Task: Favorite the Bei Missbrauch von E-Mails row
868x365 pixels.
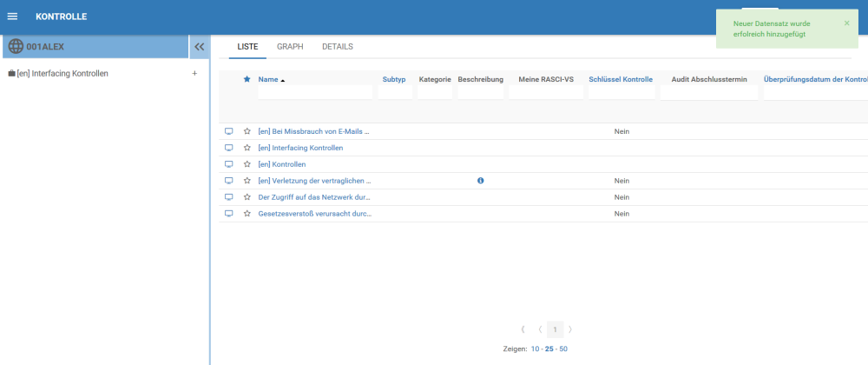Action: click(x=247, y=131)
